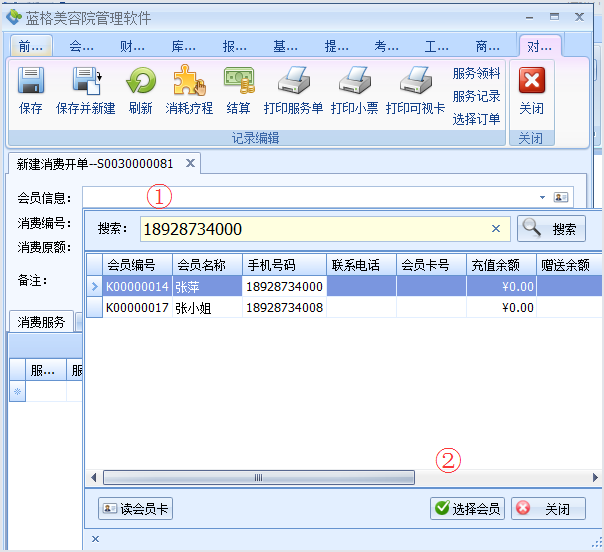604x552 pixels.
Task: Sort by the 会员卡号 column header
Action: click(431, 265)
